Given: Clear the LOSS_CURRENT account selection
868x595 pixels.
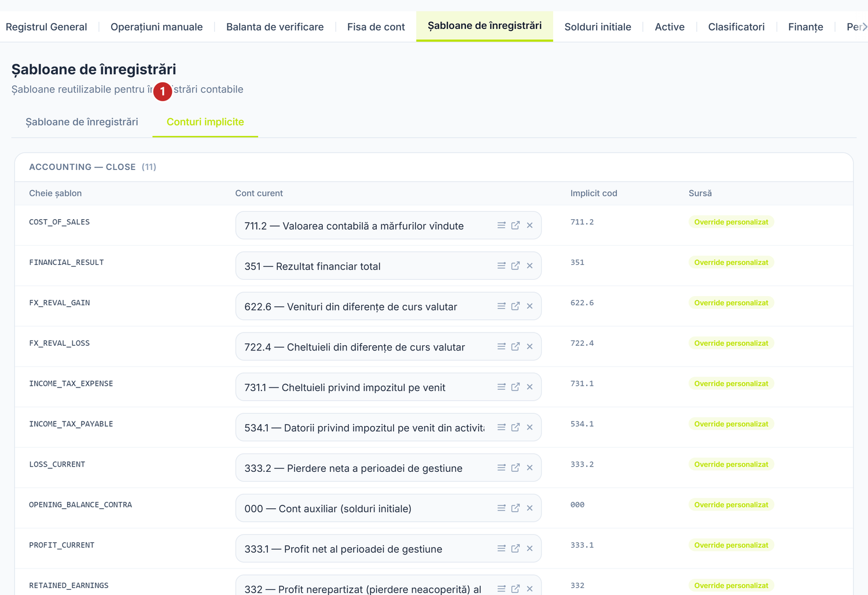Looking at the screenshot, I should coord(529,468).
